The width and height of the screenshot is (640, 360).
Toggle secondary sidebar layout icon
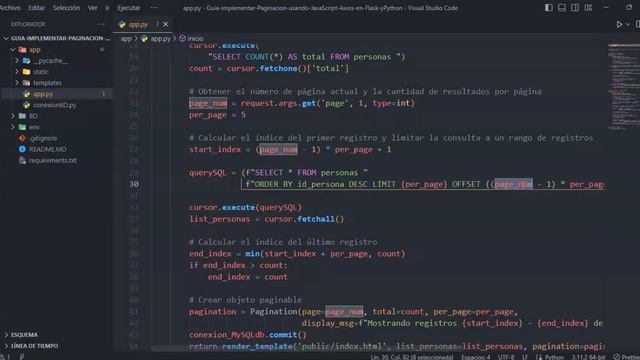(575, 8)
